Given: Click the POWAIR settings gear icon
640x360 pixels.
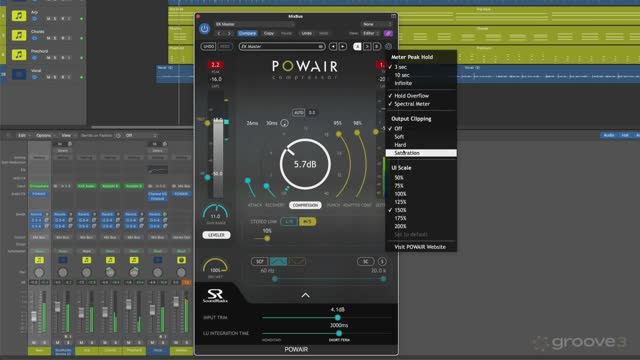Looking at the screenshot, I should [388, 47].
